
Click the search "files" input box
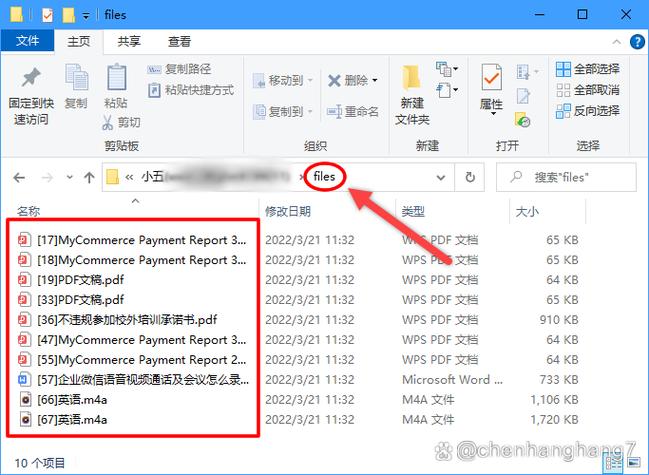566,178
